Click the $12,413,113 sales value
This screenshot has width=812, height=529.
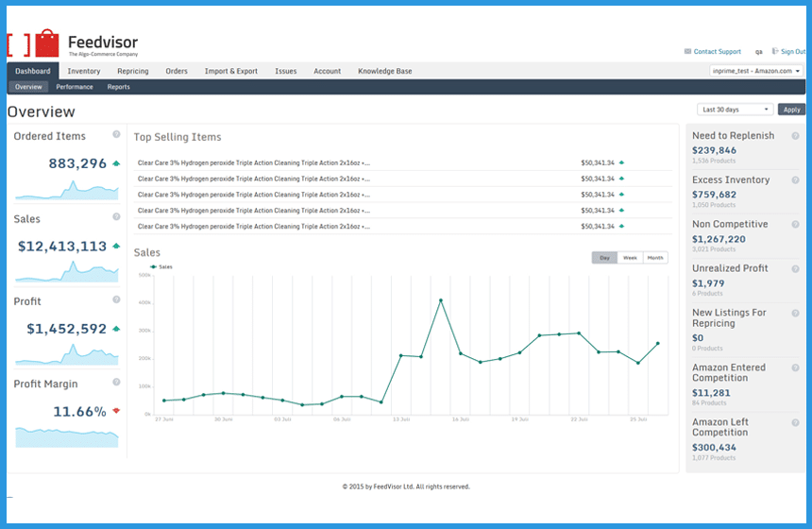(x=62, y=247)
